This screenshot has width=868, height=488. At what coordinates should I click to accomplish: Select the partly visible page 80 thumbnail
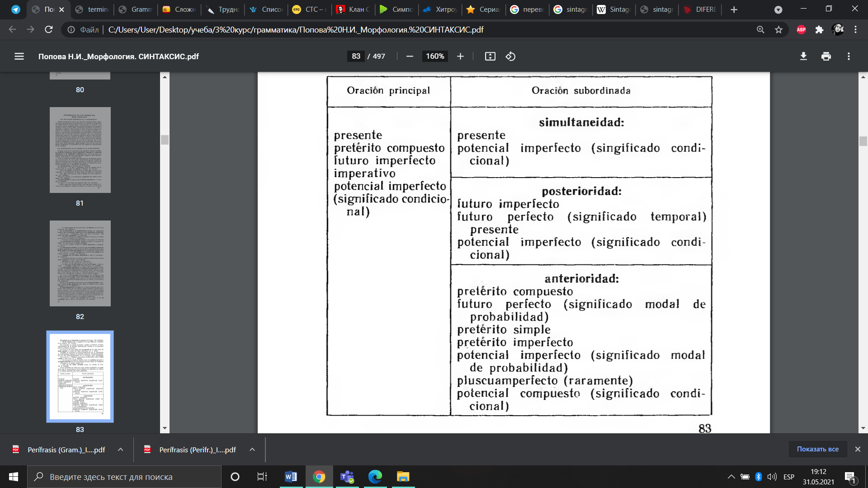click(80, 75)
